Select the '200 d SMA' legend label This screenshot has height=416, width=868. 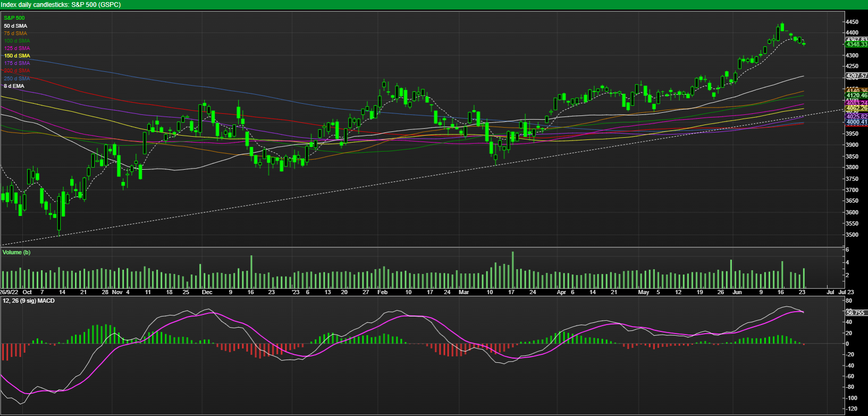(17, 70)
